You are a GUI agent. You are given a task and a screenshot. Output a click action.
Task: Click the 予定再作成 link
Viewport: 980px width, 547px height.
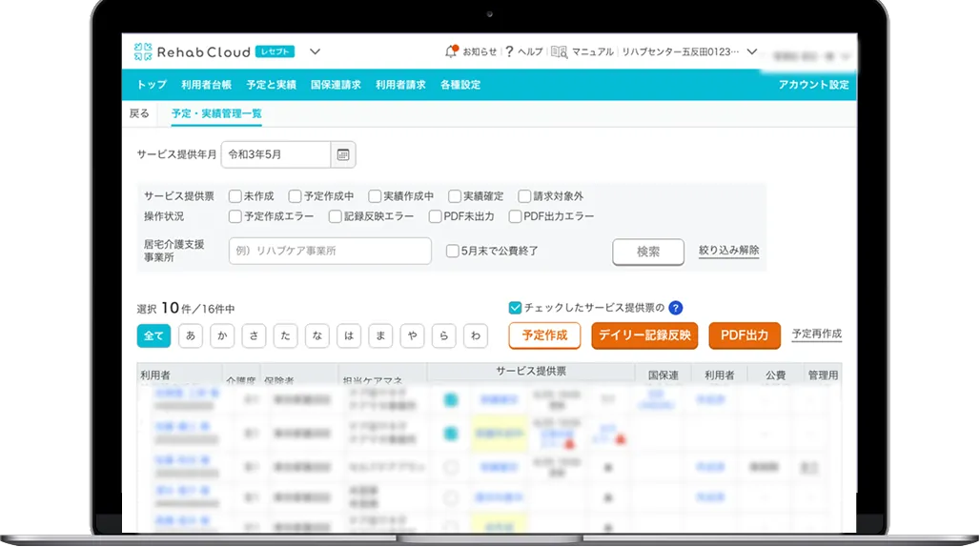point(817,334)
